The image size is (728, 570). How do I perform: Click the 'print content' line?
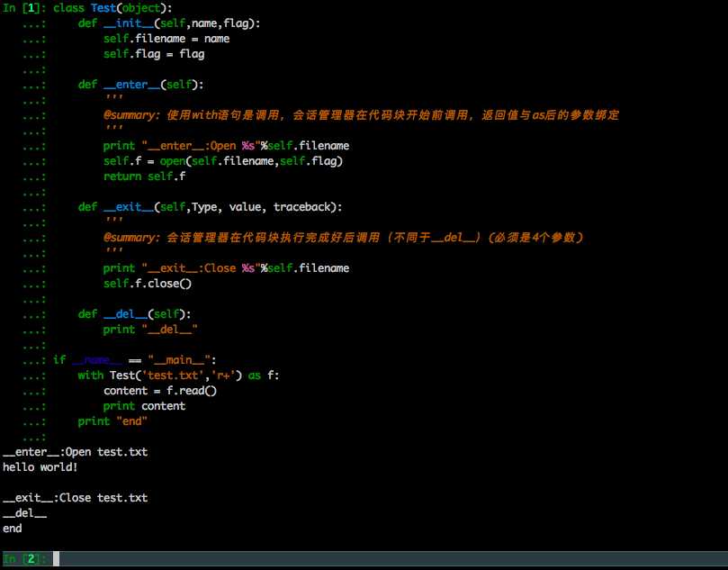(x=144, y=406)
